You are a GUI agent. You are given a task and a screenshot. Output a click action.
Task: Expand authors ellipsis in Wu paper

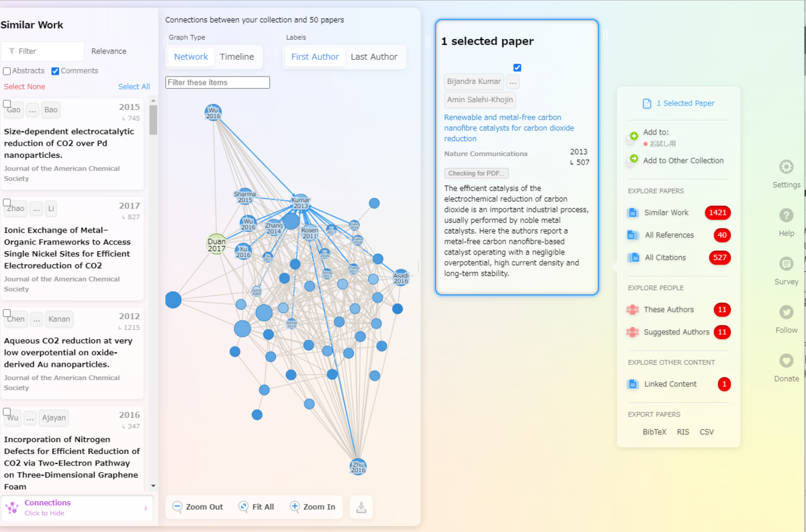pos(30,418)
